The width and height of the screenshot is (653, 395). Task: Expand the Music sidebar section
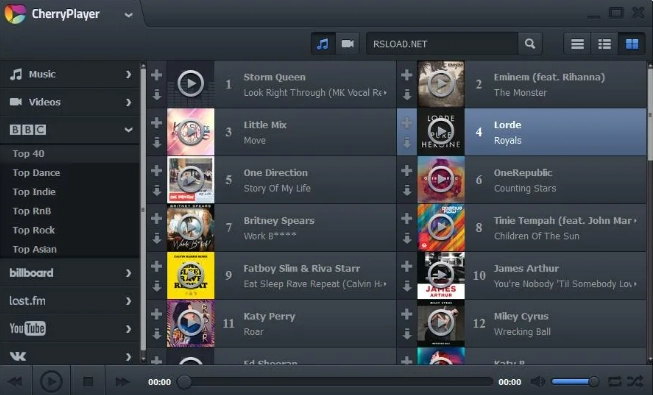(70, 75)
